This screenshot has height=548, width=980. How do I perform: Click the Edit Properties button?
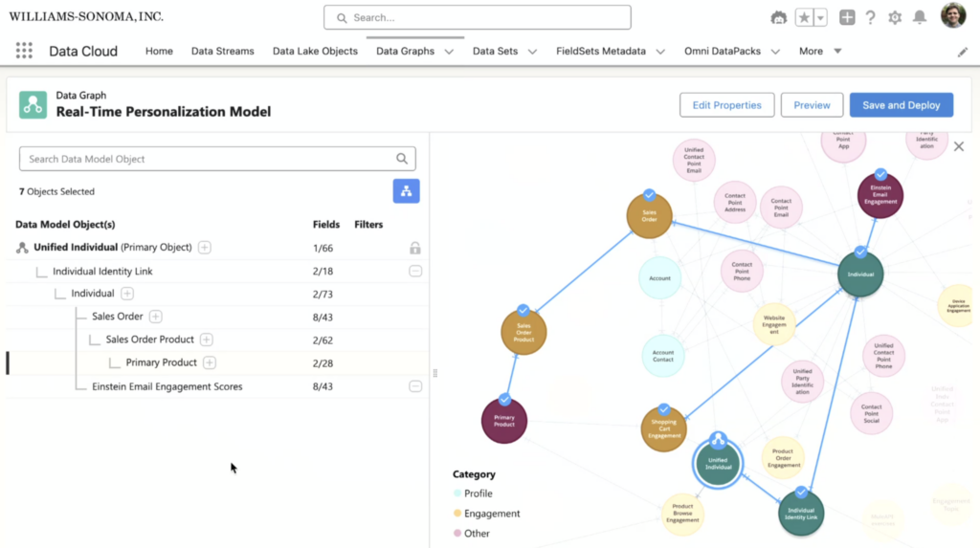pos(727,105)
